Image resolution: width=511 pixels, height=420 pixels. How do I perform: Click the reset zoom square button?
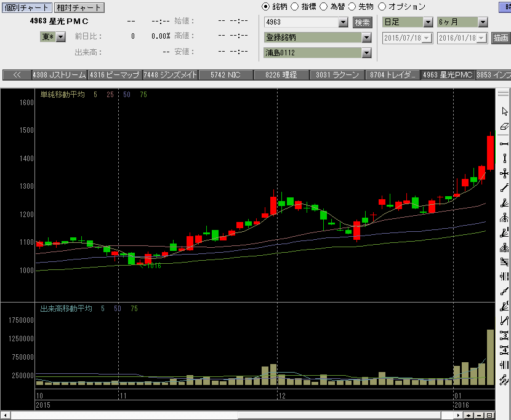pyautogui.click(x=489, y=416)
